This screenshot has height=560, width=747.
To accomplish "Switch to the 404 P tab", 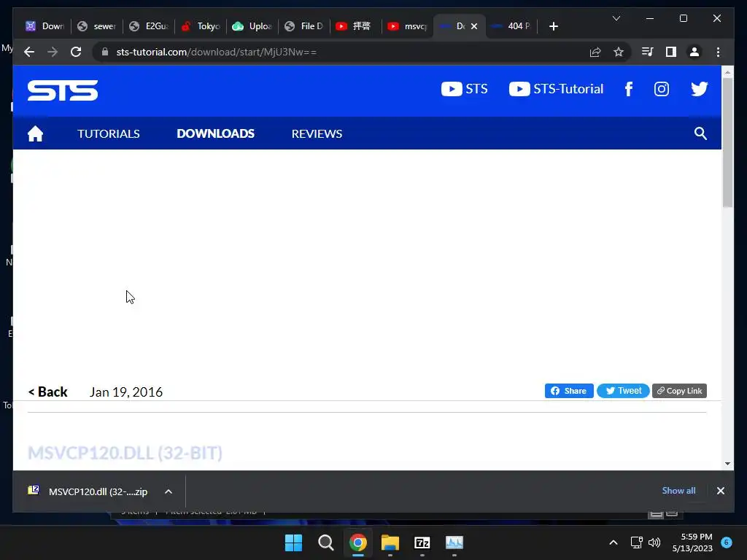I will click(511, 26).
